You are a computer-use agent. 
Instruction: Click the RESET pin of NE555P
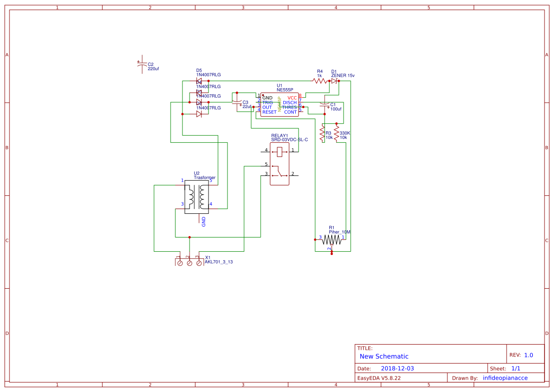point(269,112)
